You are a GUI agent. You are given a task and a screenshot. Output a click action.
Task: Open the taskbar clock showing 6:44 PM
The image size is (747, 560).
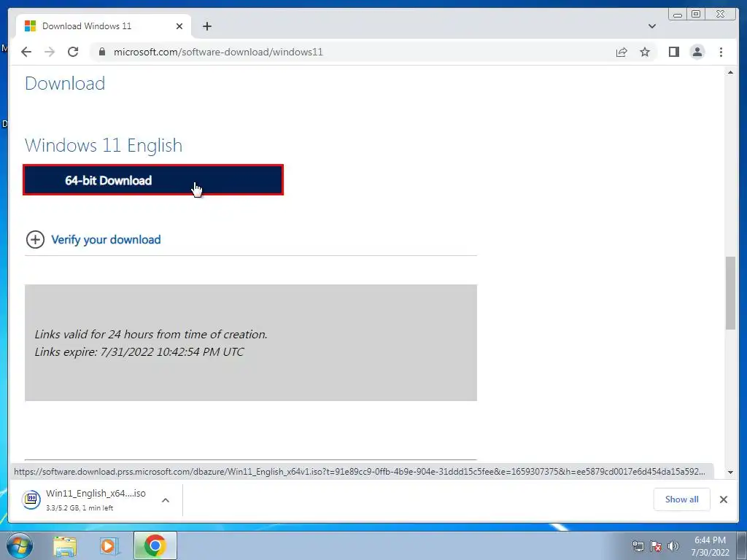coord(710,546)
